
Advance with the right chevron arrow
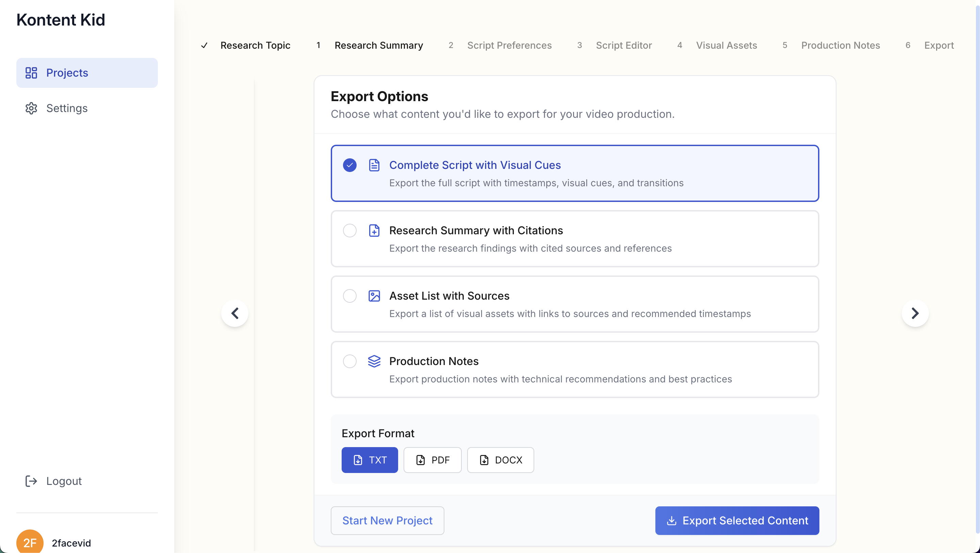coord(915,313)
